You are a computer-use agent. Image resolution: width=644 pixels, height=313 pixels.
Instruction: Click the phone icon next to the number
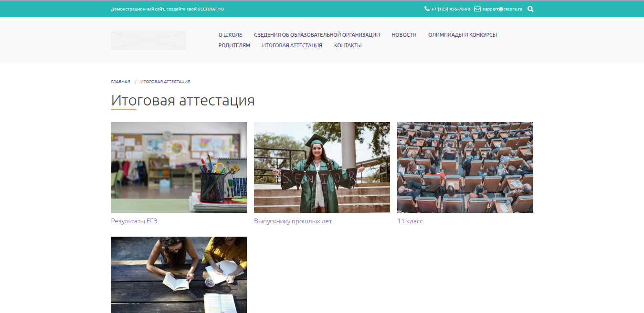coord(426,9)
